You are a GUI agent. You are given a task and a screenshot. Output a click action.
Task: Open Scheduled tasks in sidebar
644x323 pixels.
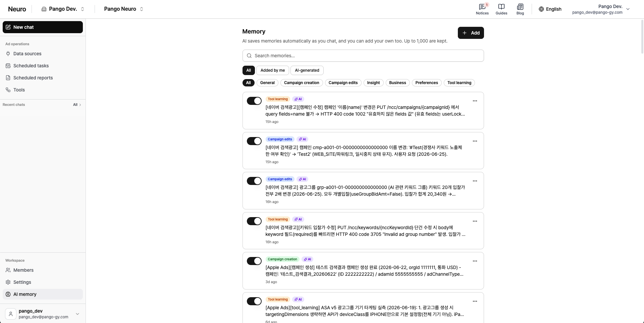coord(43,66)
